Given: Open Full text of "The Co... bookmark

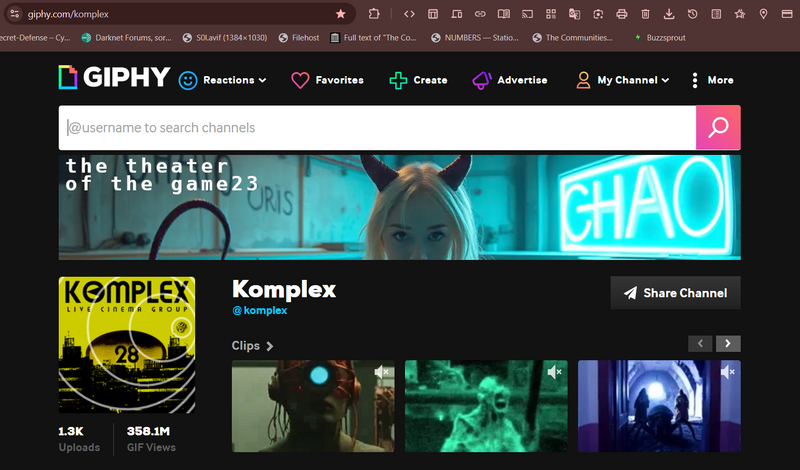Looking at the screenshot, I should coord(373,38).
